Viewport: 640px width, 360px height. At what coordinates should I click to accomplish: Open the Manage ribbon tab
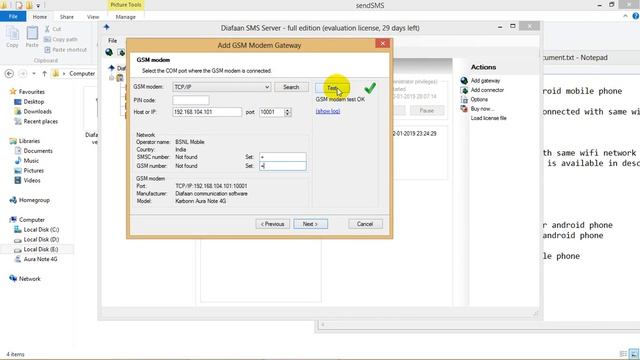tap(126, 17)
